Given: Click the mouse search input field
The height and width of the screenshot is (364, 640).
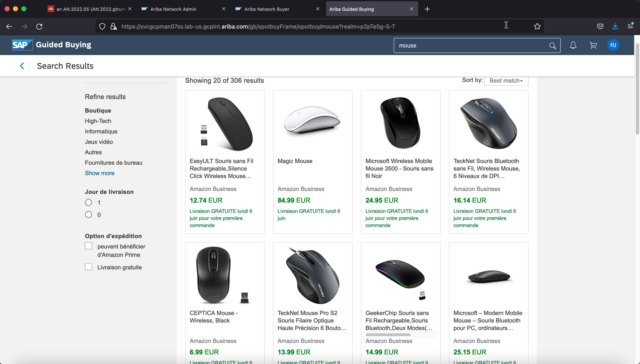Looking at the screenshot, I should pos(462,45).
